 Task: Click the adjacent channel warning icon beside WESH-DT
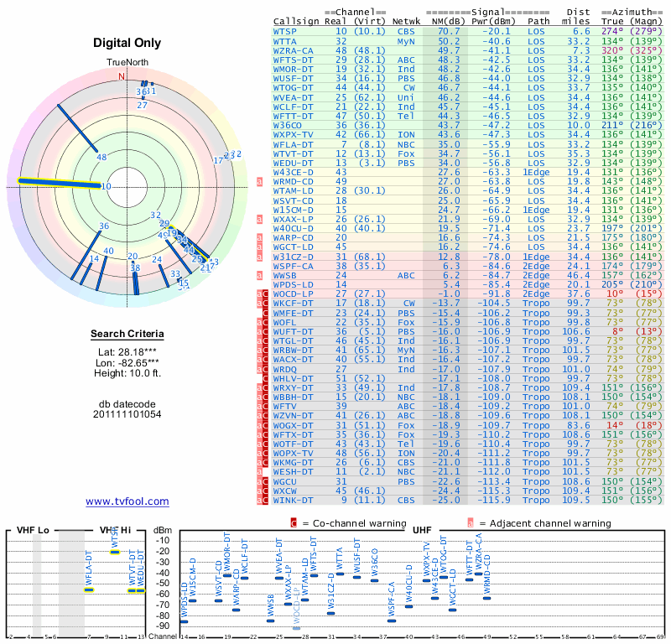259,472
